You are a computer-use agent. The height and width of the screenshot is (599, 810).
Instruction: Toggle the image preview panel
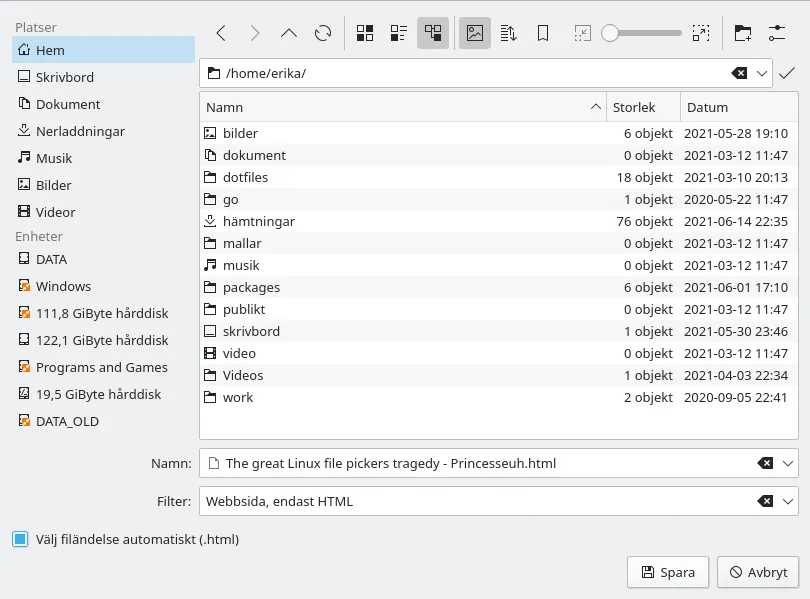point(473,32)
